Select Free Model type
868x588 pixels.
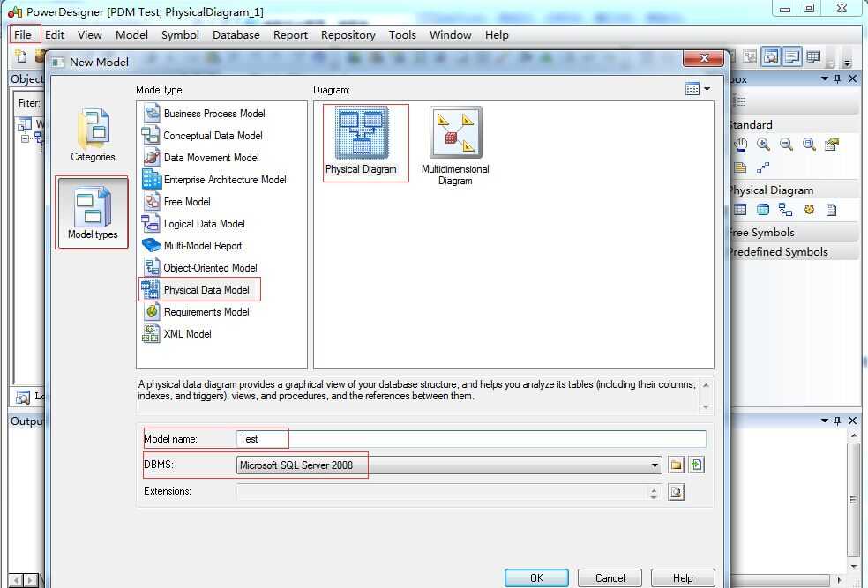point(176,202)
